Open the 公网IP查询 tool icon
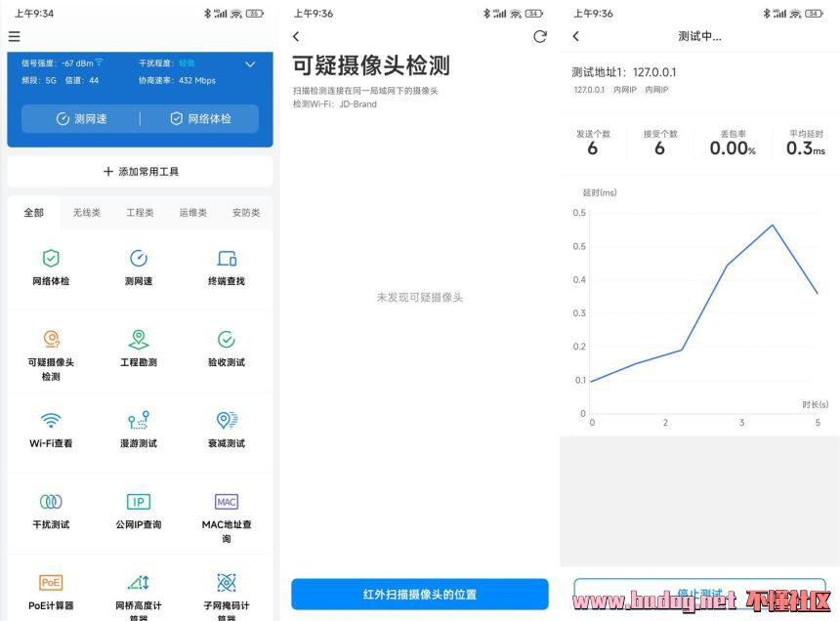Screen dimensions: 840x621 [139, 502]
